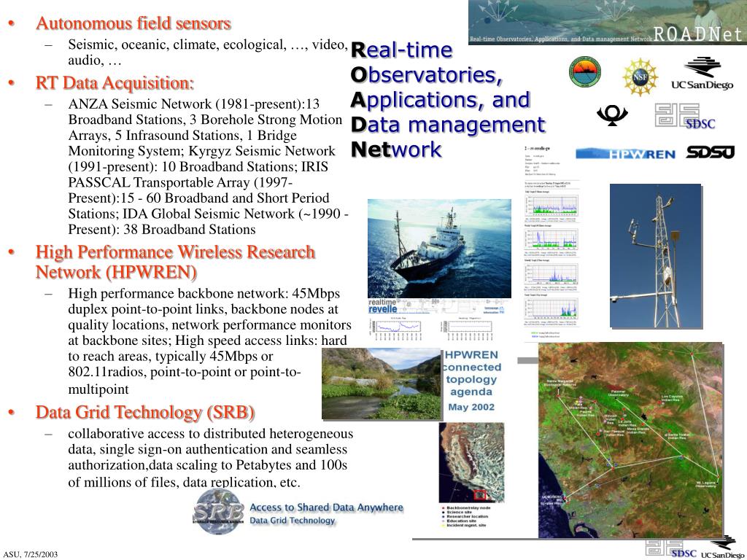Viewport: 747px width, 560px height.
Task: Click the sensor tower photo
Action: point(656,256)
